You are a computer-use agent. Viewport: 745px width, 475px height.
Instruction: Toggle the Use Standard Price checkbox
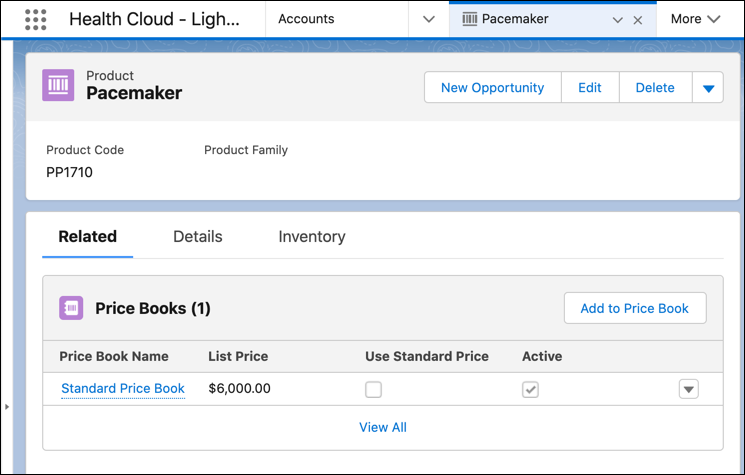373,389
